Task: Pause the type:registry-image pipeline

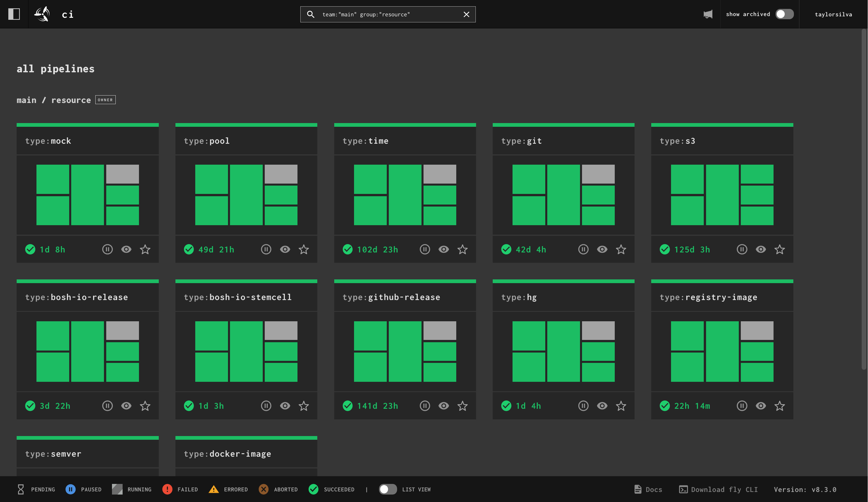Action: click(x=742, y=406)
